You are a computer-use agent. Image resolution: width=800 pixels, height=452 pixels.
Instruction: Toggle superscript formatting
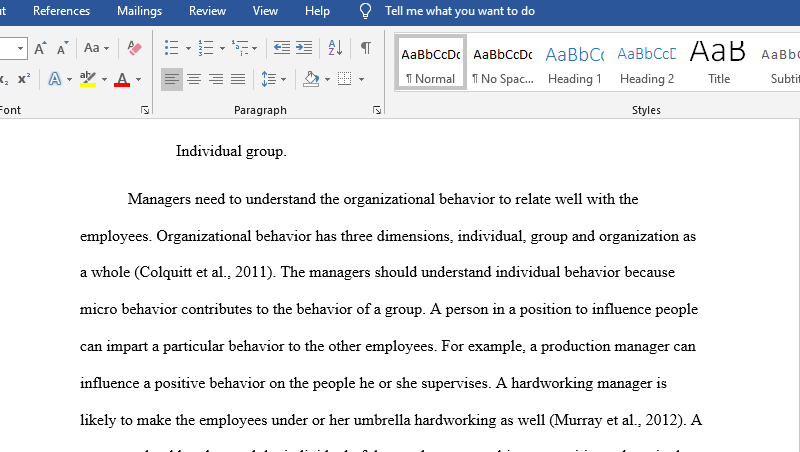point(24,79)
